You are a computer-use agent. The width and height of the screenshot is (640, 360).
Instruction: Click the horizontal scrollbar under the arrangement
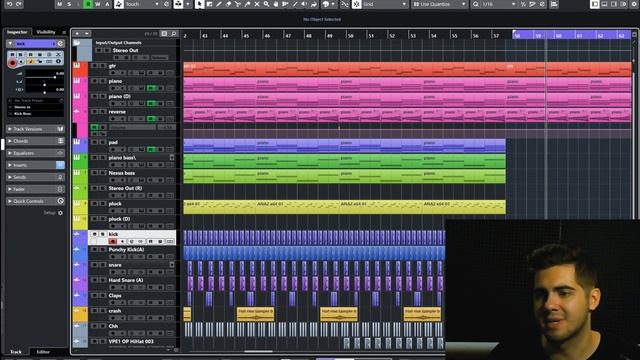pyautogui.click(x=258, y=351)
